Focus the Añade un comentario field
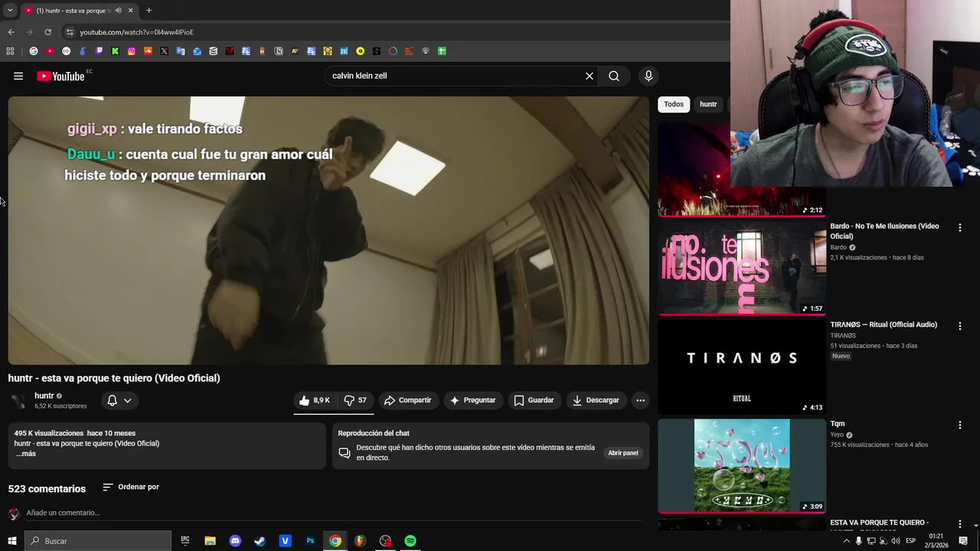 (x=333, y=513)
